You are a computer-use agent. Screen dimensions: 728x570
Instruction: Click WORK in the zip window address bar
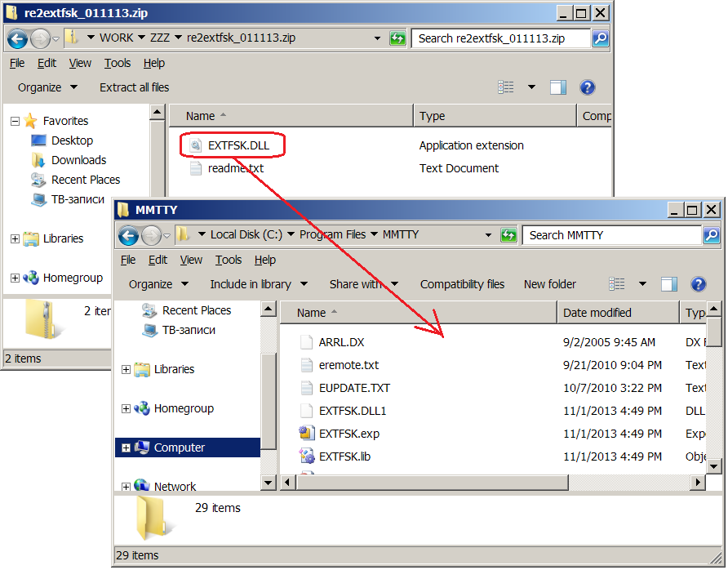(117, 38)
